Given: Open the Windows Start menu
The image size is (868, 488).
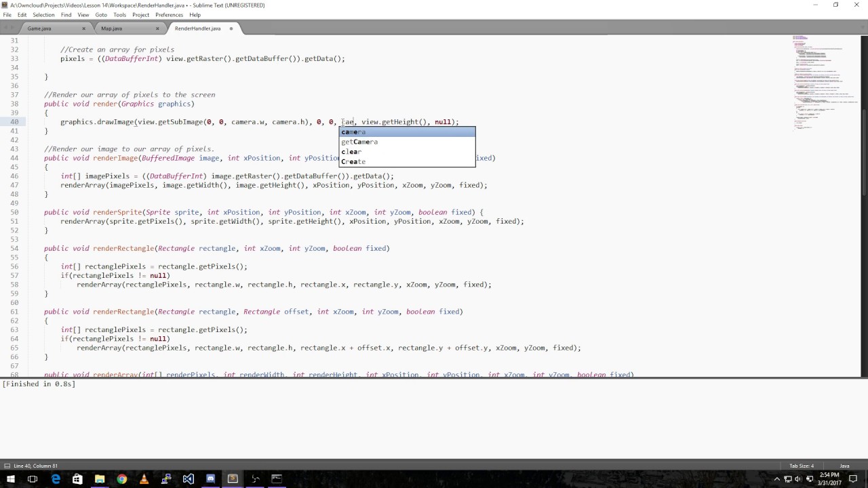Looking at the screenshot, I should 11,479.
